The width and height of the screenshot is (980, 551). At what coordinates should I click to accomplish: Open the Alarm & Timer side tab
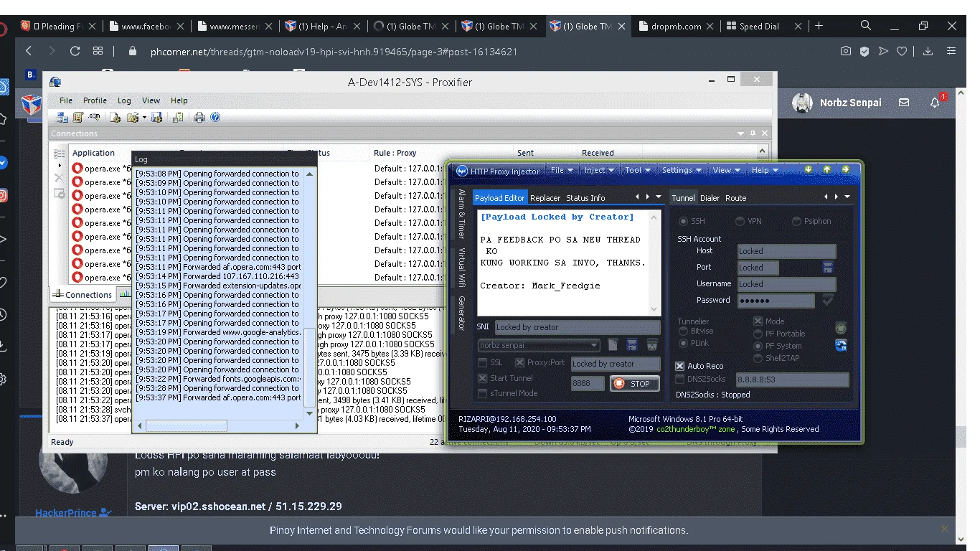462,214
